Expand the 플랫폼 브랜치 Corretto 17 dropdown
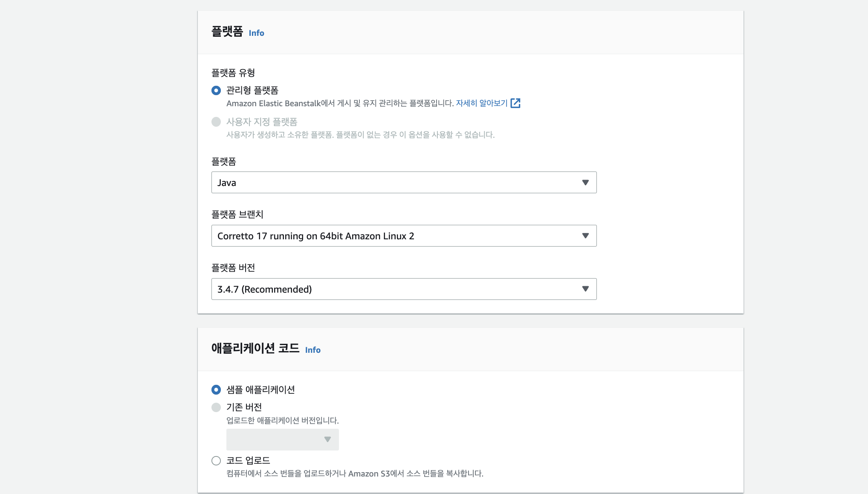This screenshot has width=868, height=494. (404, 236)
